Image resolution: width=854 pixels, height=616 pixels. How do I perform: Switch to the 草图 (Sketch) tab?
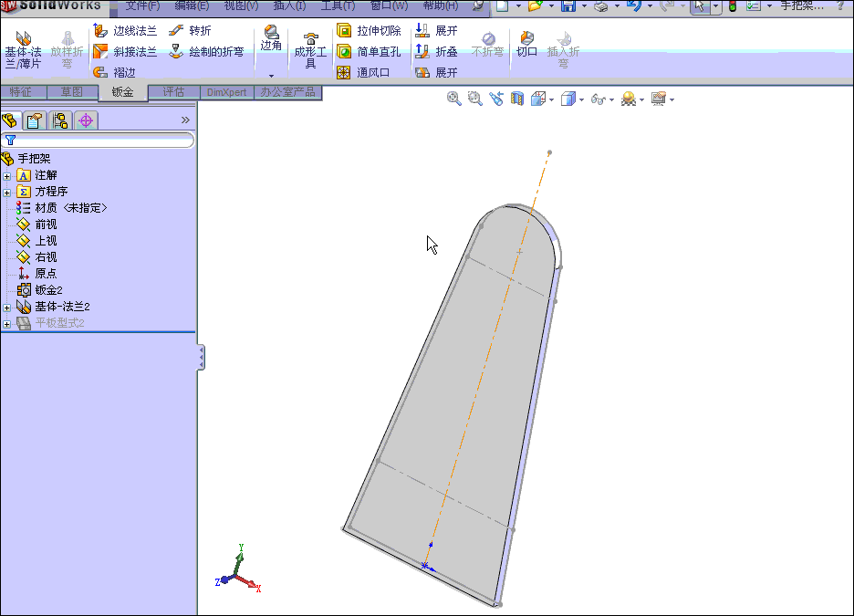[72, 92]
